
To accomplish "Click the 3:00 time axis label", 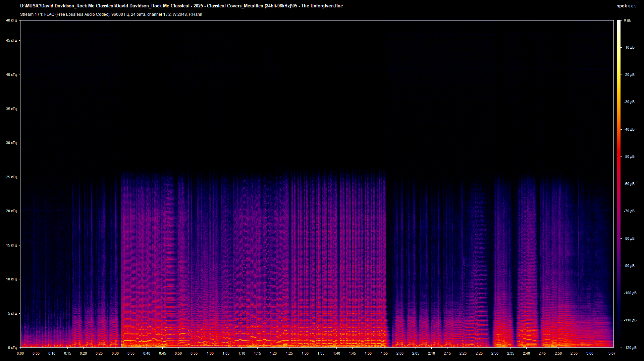I will coord(590,353).
